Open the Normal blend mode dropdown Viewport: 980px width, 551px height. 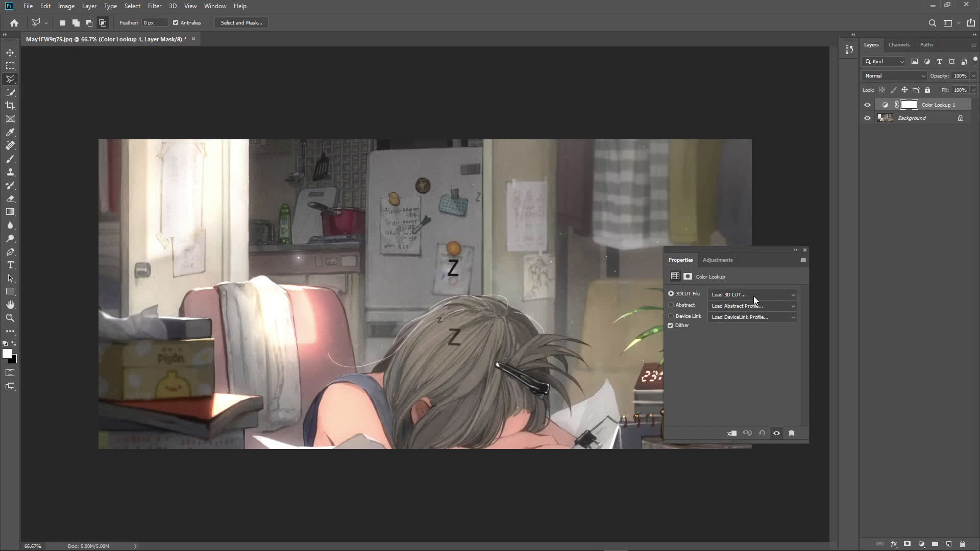[x=894, y=76]
